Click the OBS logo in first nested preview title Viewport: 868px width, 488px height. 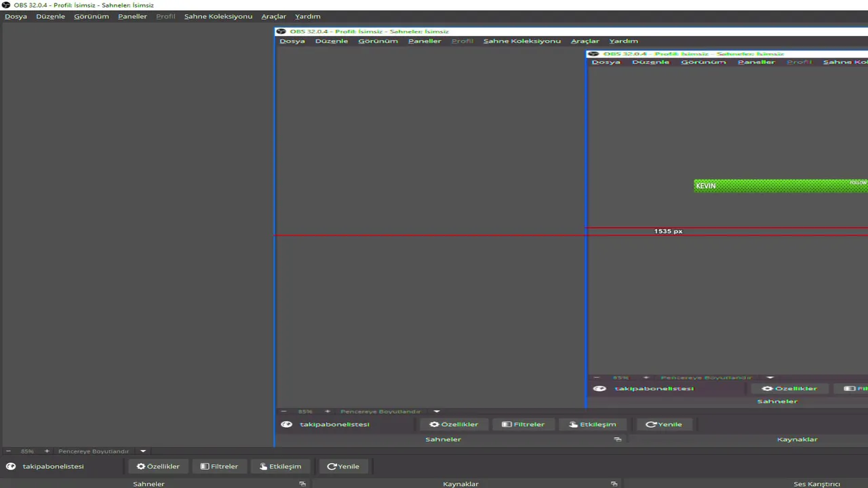click(281, 31)
